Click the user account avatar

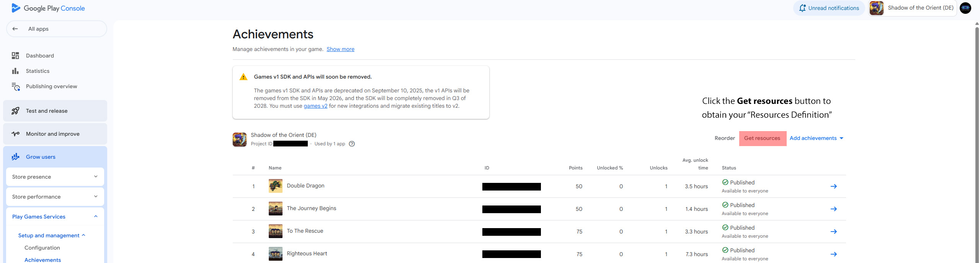(965, 8)
